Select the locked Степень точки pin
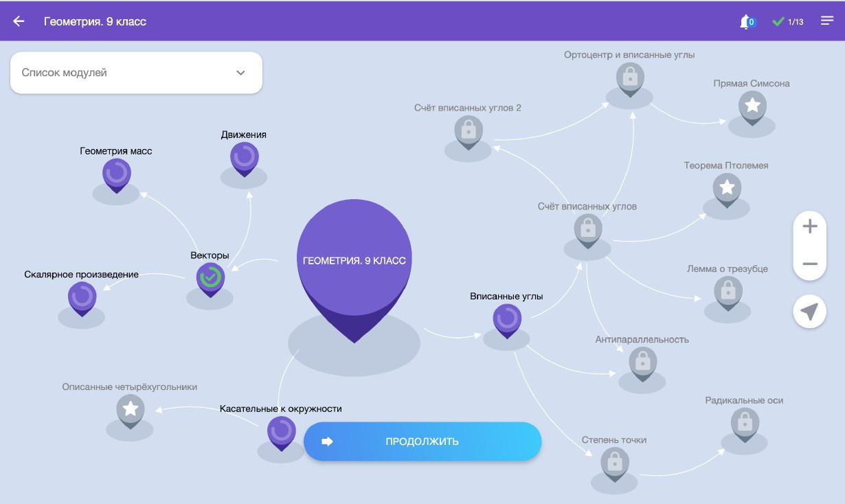The image size is (845, 504). click(x=615, y=466)
